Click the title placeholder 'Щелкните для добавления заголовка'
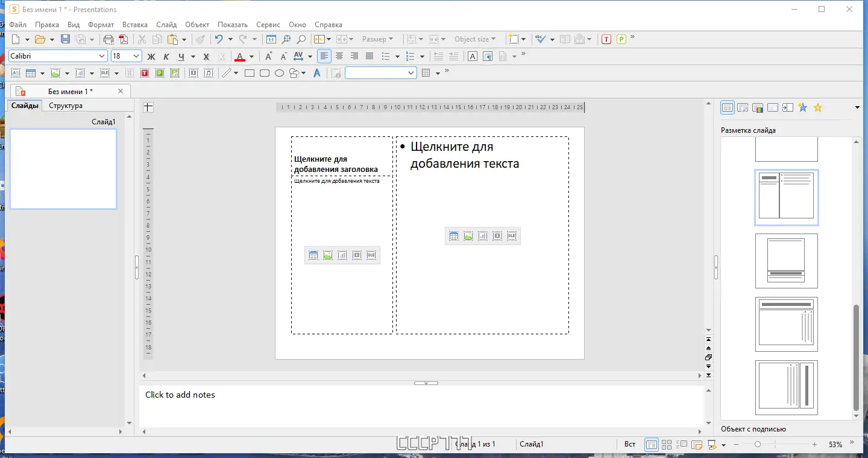Screen dimensions: 868x458 pyautogui.click(x=336, y=164)
